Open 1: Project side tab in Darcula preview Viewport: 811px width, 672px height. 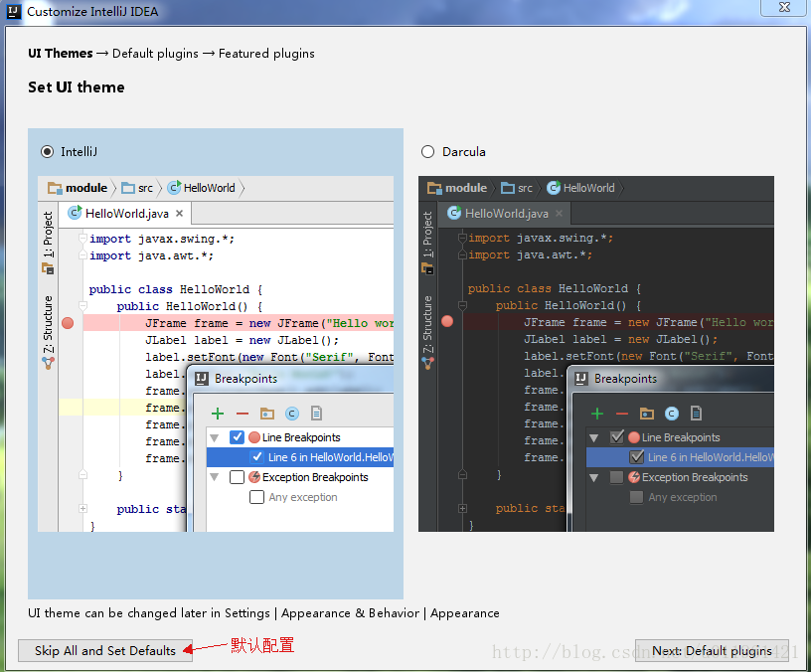click(427, 243)
